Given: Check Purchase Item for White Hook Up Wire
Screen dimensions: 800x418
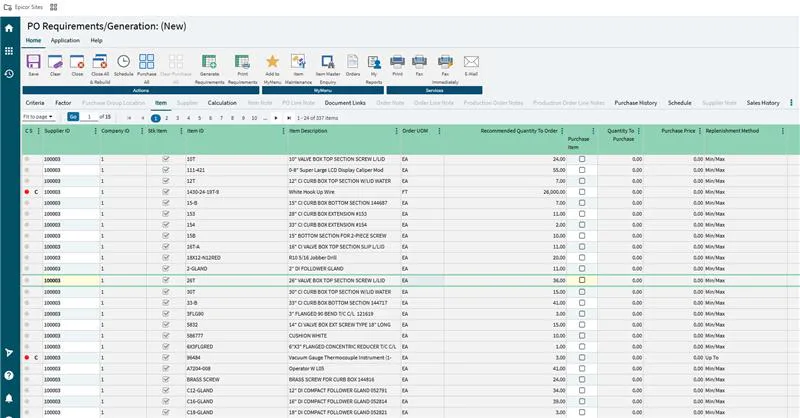Looking at the screenshot, I should (582, 192).
